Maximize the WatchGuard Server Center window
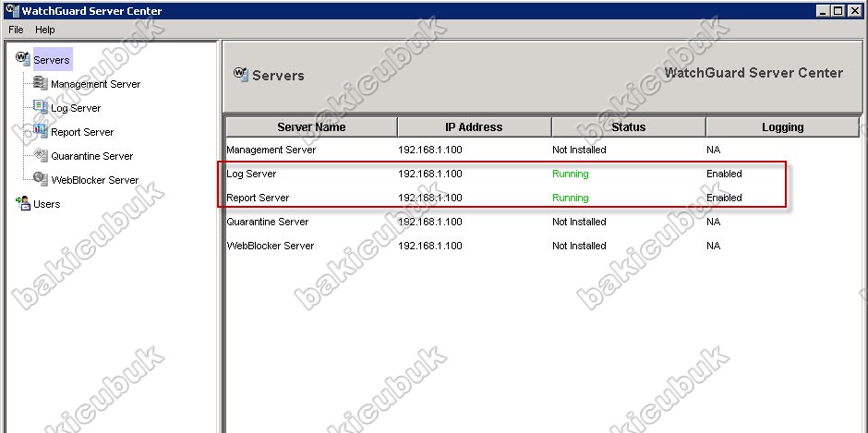This screenshot has height=433, width=868. click(838, 10)
